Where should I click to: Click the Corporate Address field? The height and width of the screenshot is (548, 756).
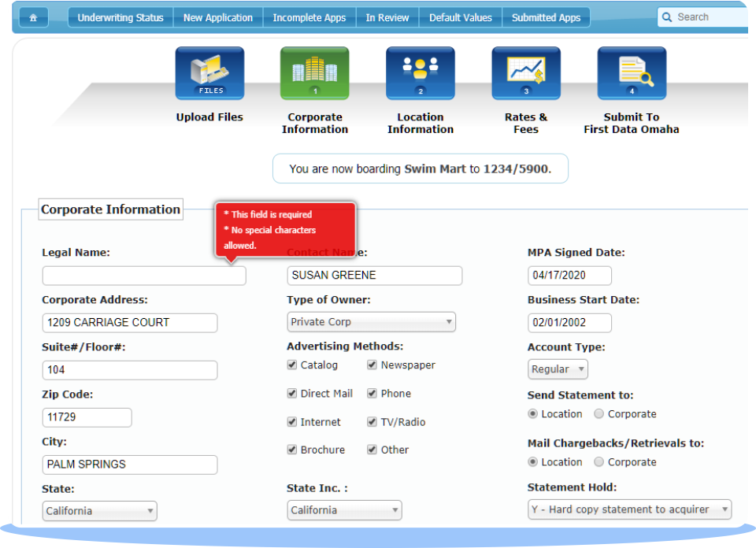click(130, 323)
